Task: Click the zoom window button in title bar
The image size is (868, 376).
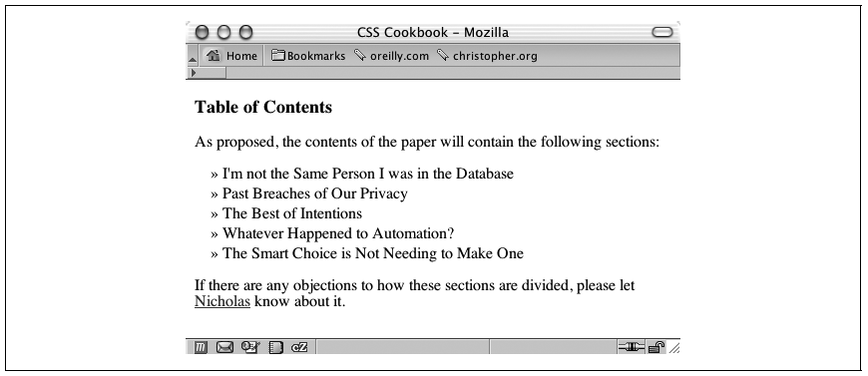Action: 245,32
